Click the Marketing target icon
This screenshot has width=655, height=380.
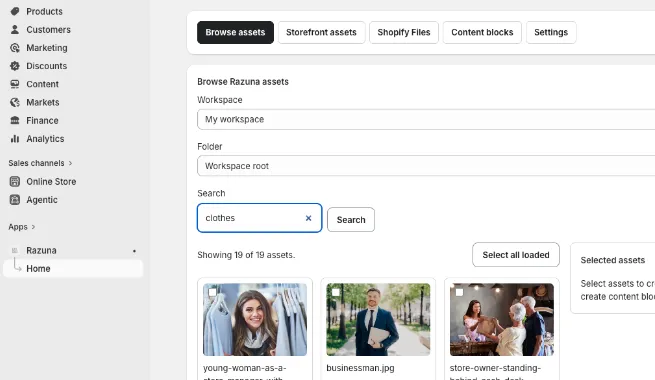pyautogui.click(x=15, y=48)
